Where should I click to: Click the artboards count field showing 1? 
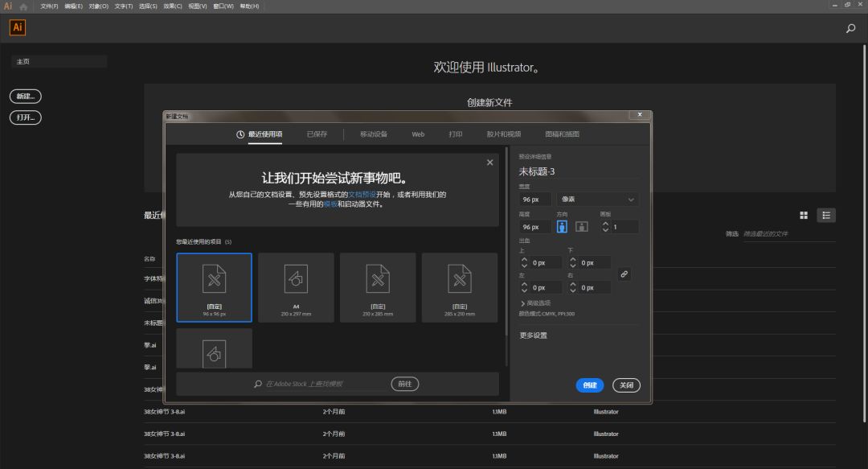point(624,227)
